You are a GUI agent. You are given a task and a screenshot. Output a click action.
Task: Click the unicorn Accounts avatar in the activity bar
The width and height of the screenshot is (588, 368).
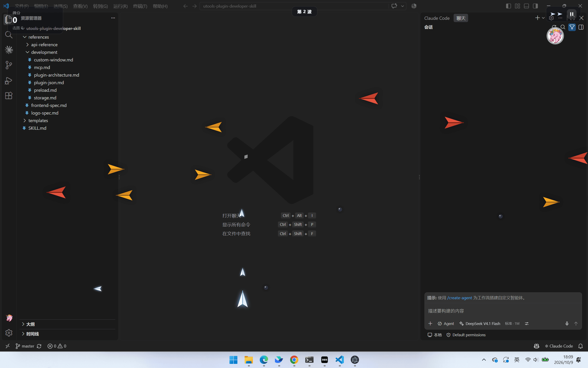pyautogui.click(x=9, y=318)
